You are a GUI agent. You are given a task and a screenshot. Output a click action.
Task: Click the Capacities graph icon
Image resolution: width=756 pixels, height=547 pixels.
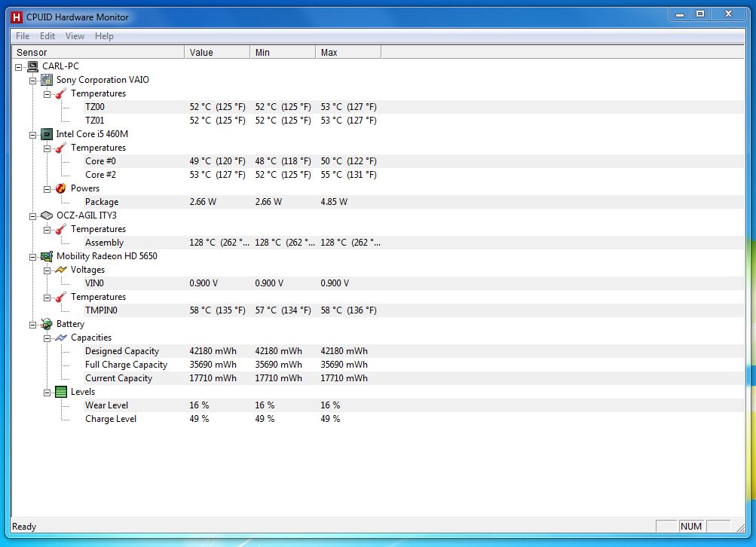pyautogui.click(x=61, y=338)
